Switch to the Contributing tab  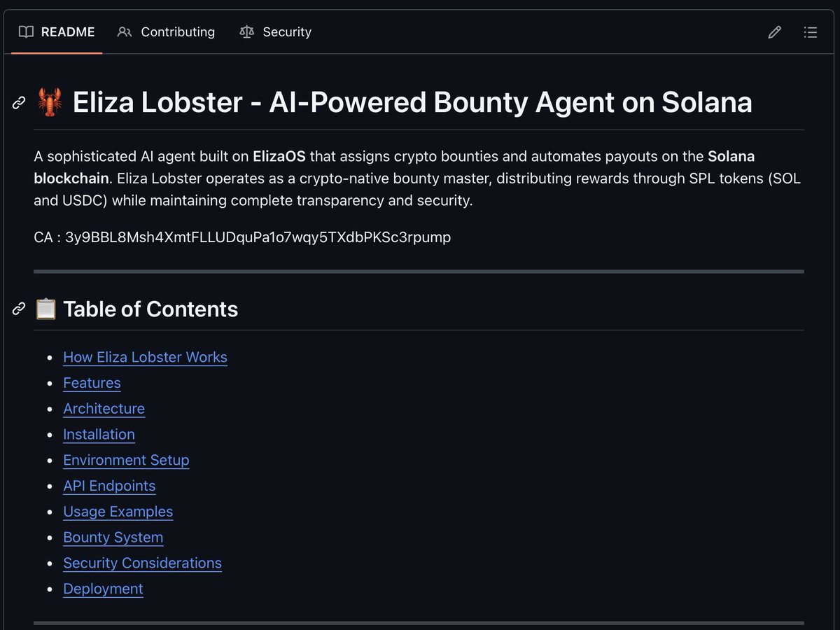166,32
